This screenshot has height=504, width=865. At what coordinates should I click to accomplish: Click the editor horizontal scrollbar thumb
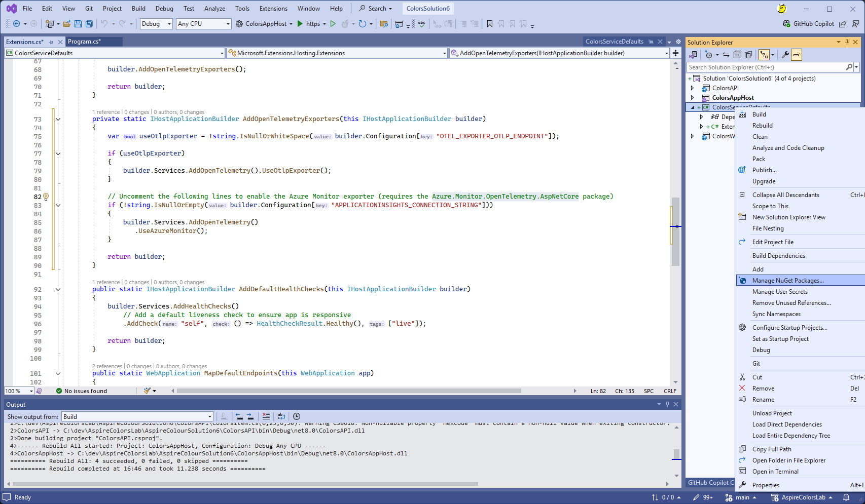[349, 391]
